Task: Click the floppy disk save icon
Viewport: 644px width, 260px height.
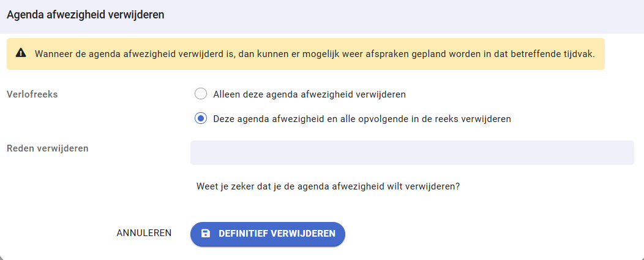Action: 206,234
